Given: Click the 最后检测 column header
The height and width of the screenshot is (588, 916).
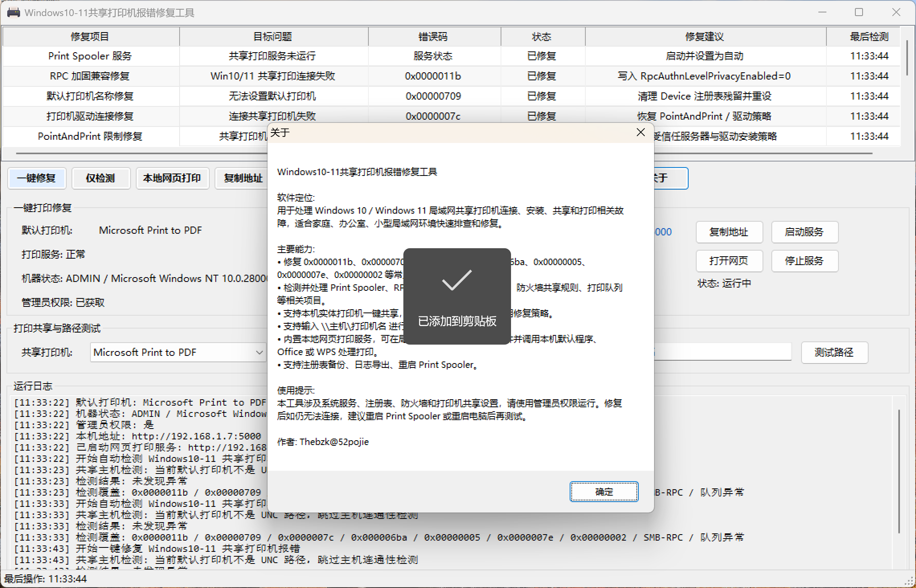Looking at the screenshot, I should coord(863,37).
